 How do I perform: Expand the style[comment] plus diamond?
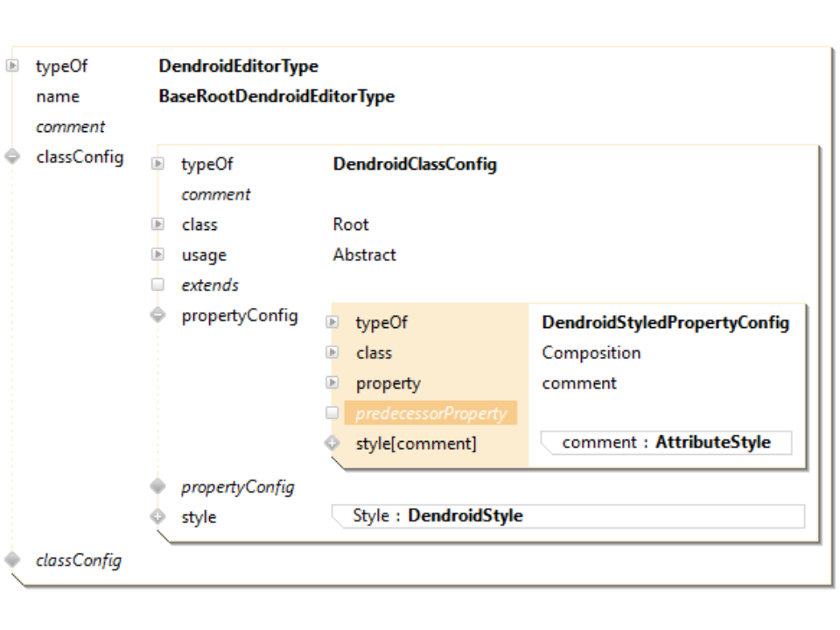pos(332,443)
